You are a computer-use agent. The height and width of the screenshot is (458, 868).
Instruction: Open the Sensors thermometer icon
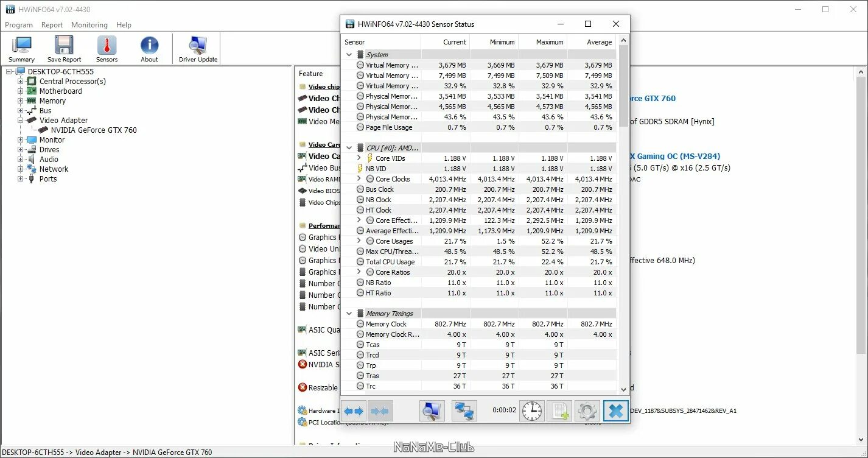click(107, 45)
